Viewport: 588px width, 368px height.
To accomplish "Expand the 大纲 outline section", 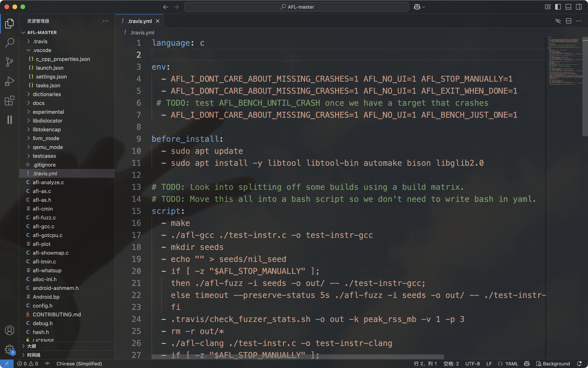I will tap(31, 346).
